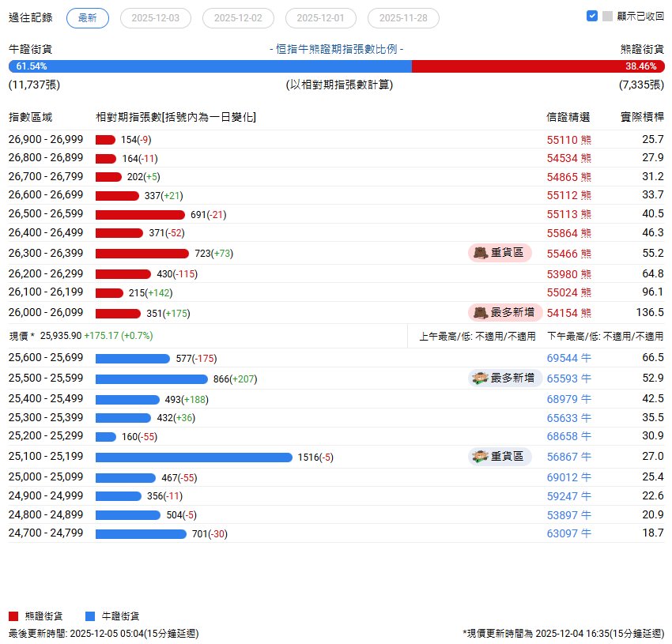Image resolution: width=672 pixels, height=644 pixels.
Task: Click the 24,900 - 24,999 range label
Action: click(46, 495)
